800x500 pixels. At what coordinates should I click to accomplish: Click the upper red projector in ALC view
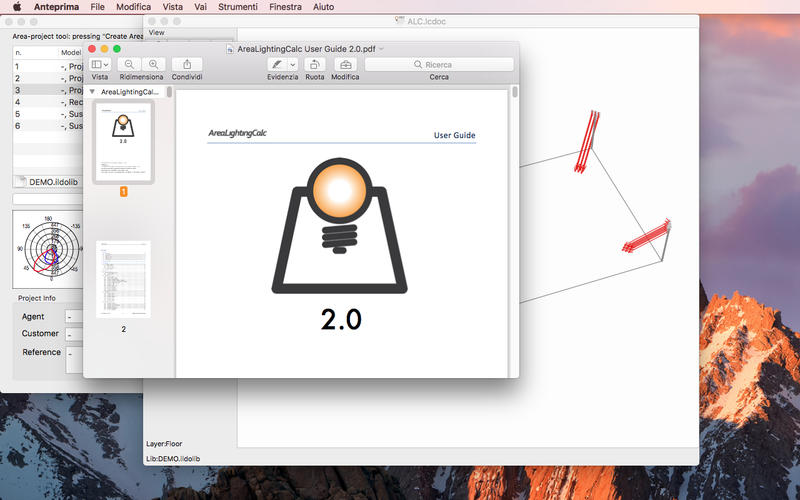[587, 141]
